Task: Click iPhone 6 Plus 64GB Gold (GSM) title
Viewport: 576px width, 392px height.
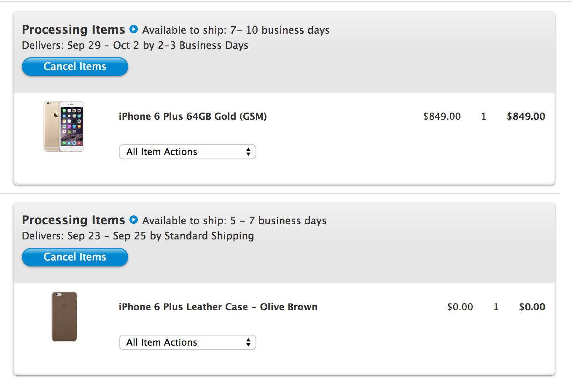Action: pos(193,116)
